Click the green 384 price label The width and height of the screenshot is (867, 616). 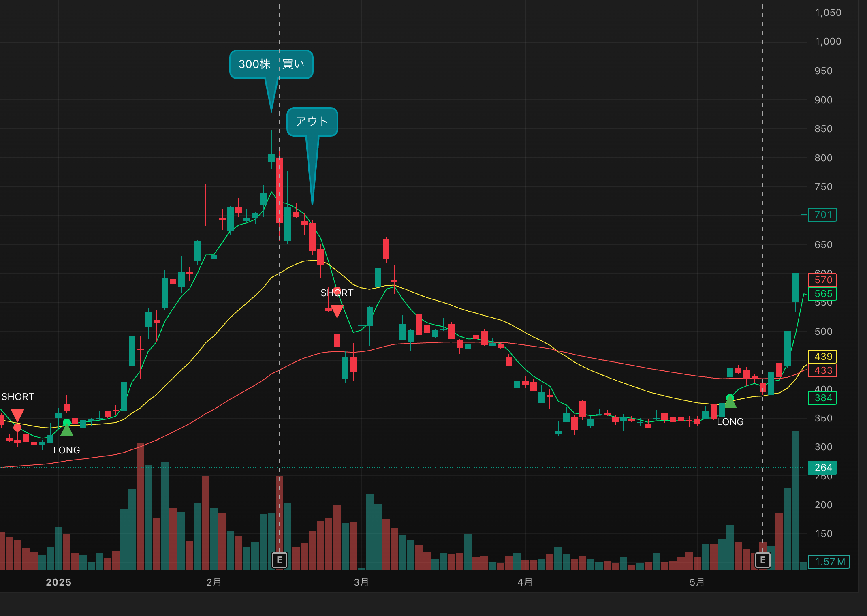[x=822, y=398]
